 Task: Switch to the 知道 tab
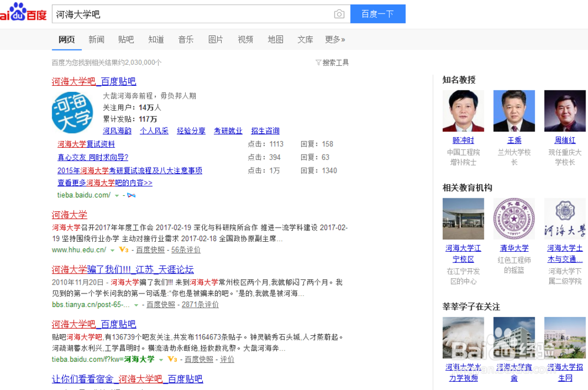(156, 39)
